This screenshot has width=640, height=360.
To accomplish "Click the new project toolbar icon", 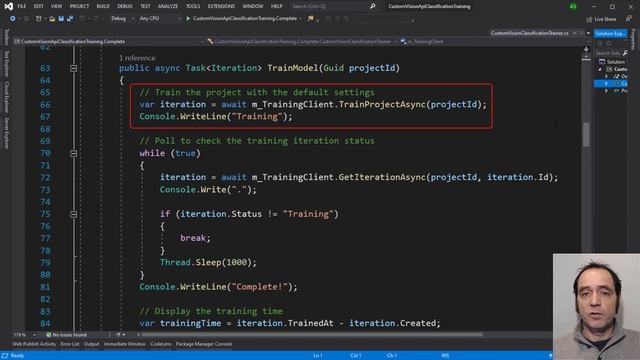I will coord(39,18).
